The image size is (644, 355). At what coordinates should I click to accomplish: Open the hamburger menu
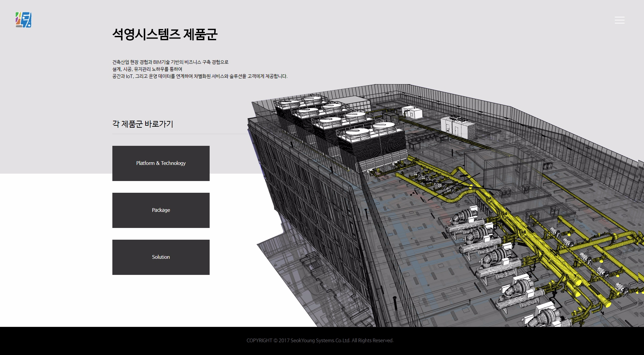620,20
